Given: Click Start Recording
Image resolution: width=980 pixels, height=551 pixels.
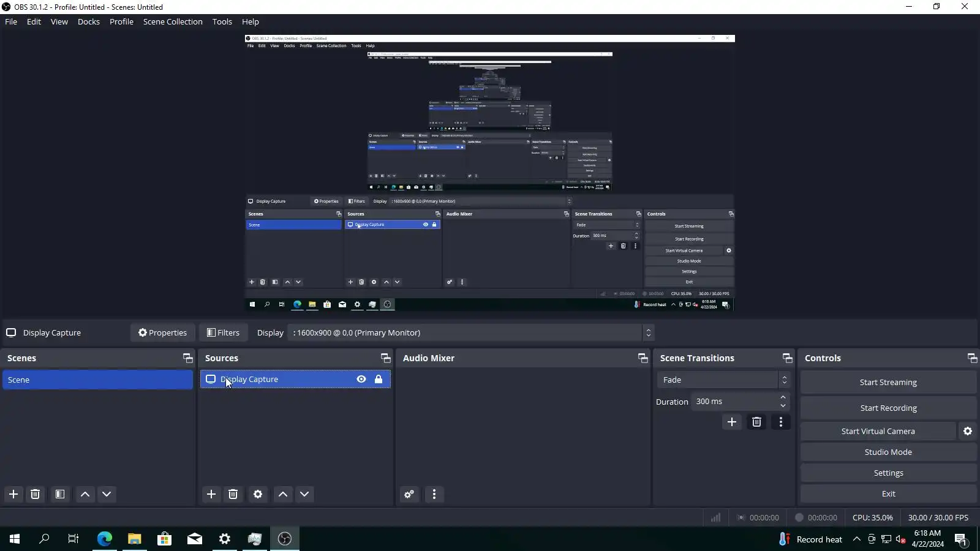Looking at the screenshot, I should [888, 408].
